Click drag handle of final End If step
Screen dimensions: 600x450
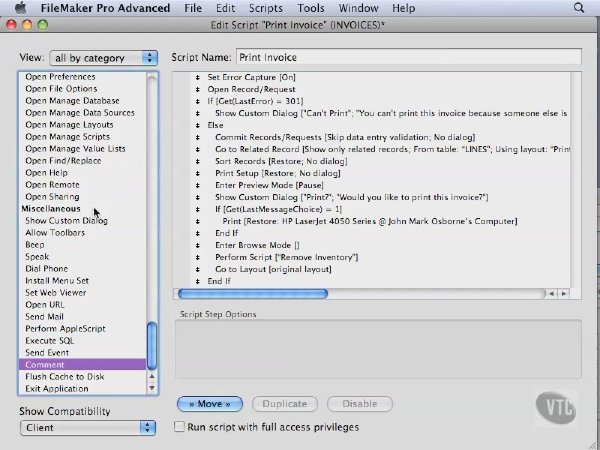[197, 281]
